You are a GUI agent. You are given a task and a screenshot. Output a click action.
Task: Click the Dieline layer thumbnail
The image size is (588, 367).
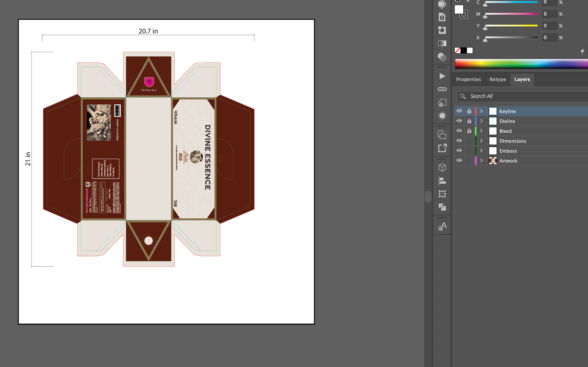(493, 121)
